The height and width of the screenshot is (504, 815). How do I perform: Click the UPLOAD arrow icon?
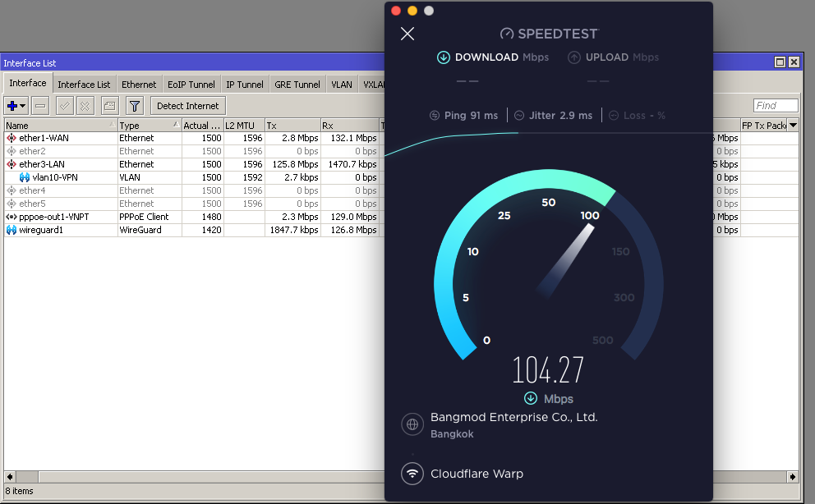click(573, 57)
